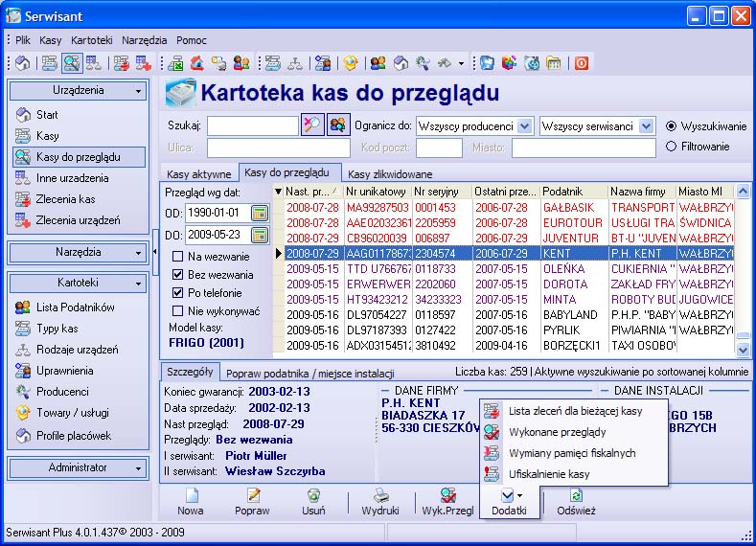The image size is (756, 546).
Task: Click the Odśwież refresh button
Action: click(576, 501)
